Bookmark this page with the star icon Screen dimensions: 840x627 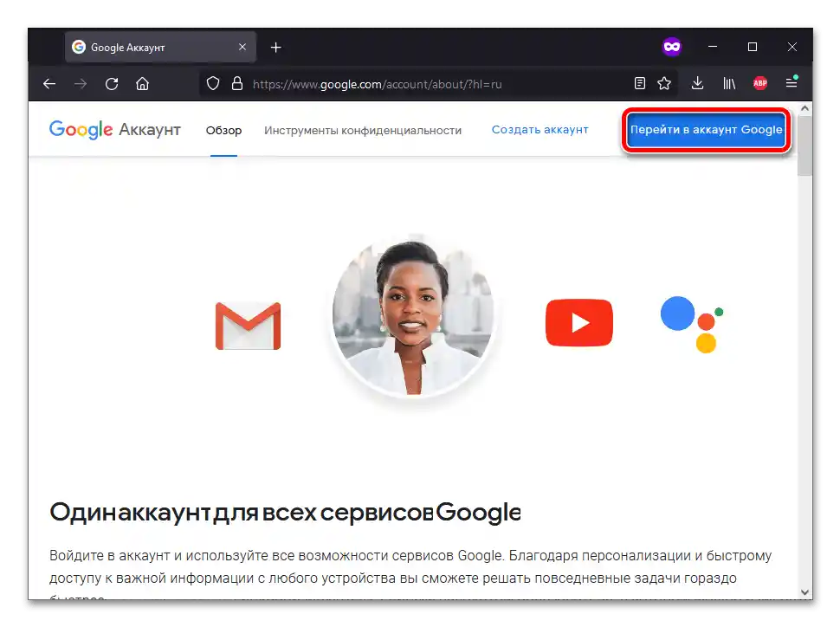[x=664, y=84]
